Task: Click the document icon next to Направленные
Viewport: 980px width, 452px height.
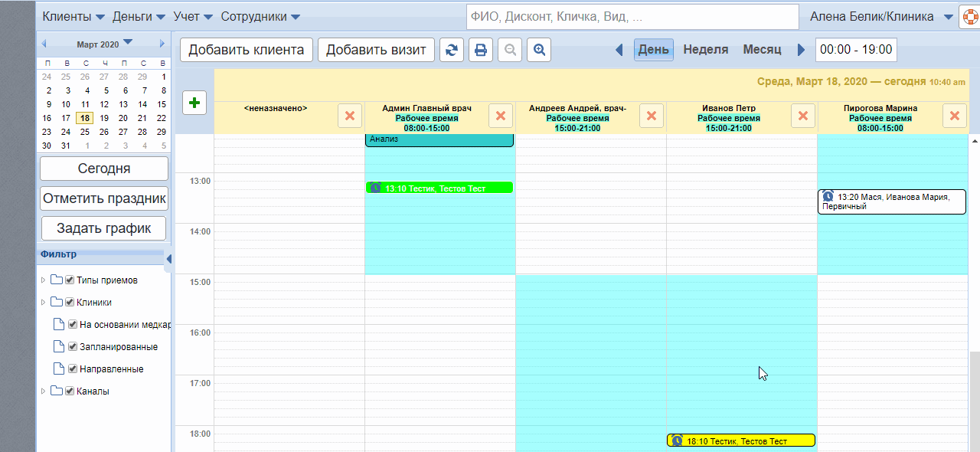Action: click(58, 368)
